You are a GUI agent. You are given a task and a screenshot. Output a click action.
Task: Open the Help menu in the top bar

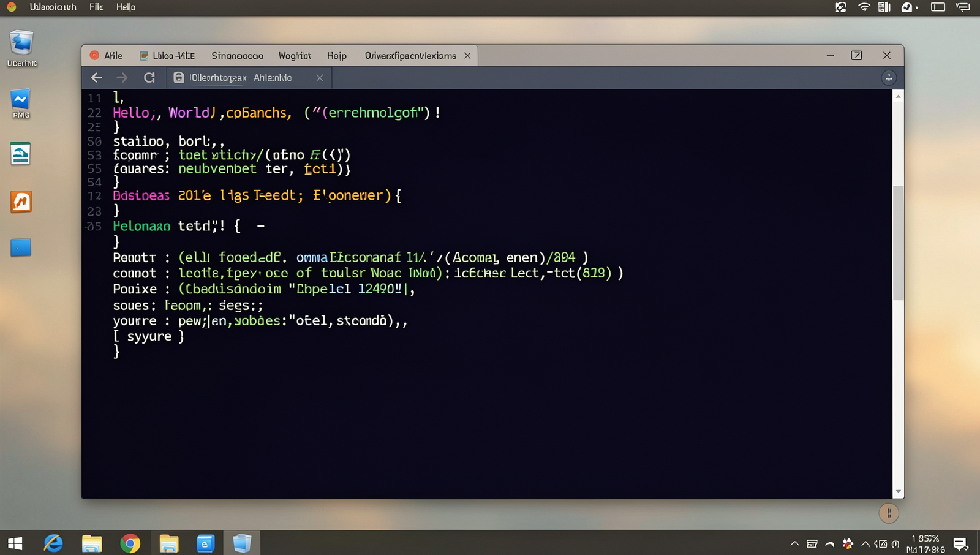126,7
